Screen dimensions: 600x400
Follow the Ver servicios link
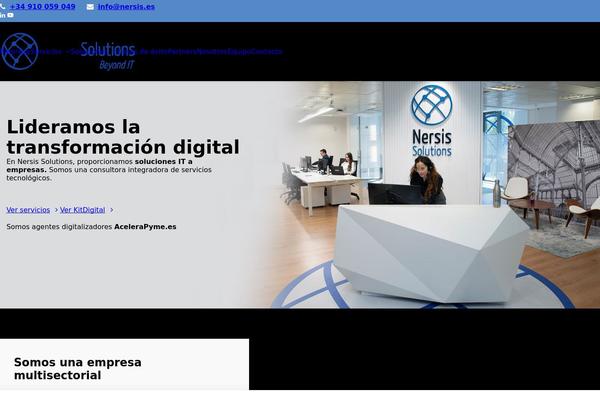point(28,210)
